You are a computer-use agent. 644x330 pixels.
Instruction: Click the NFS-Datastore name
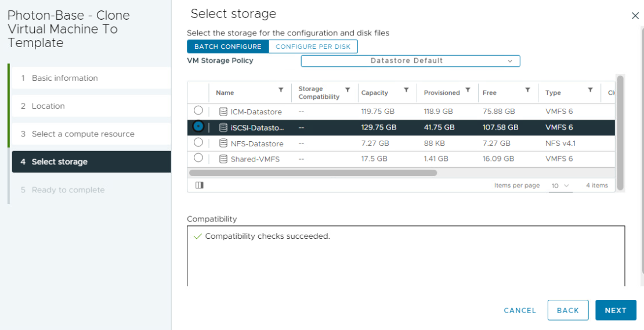click(x=257, y=144)
